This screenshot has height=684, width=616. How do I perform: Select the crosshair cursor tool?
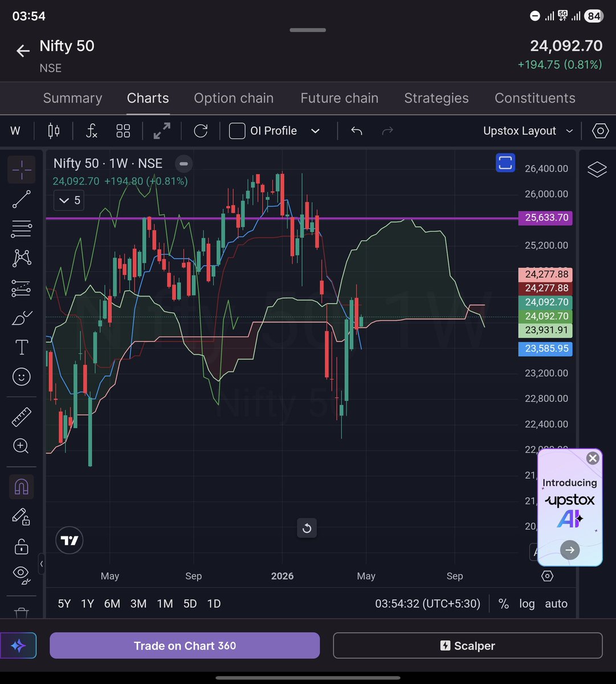click(22, 169)
